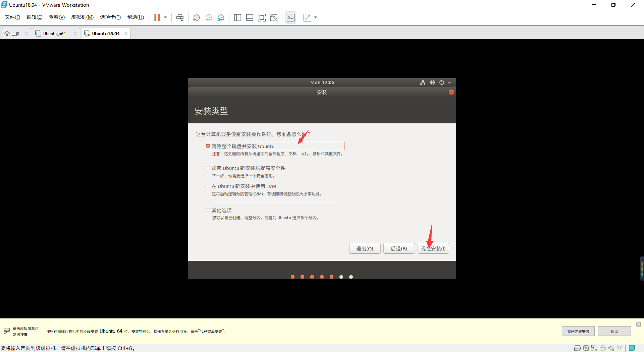
Task: Click the 安装类型 heading
Action: coord(211,111)
